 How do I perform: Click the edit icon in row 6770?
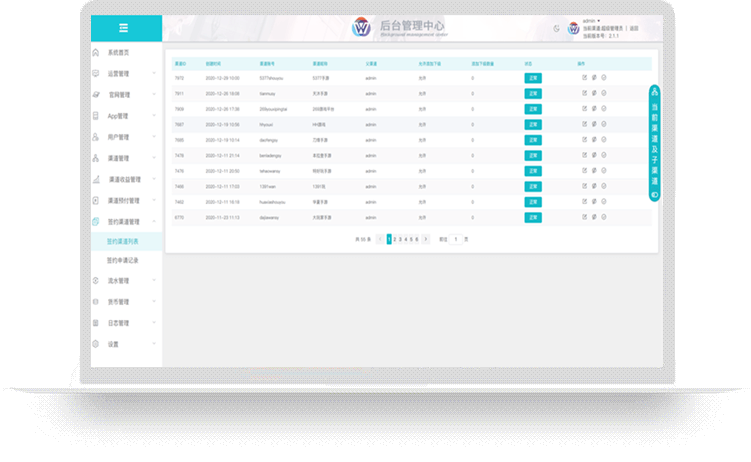584,217
